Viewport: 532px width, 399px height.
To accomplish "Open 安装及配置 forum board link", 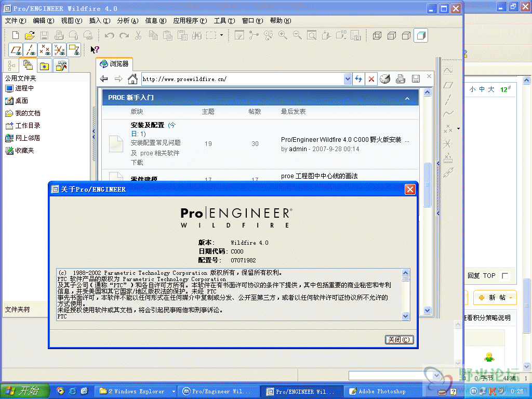I will (147, 125).
